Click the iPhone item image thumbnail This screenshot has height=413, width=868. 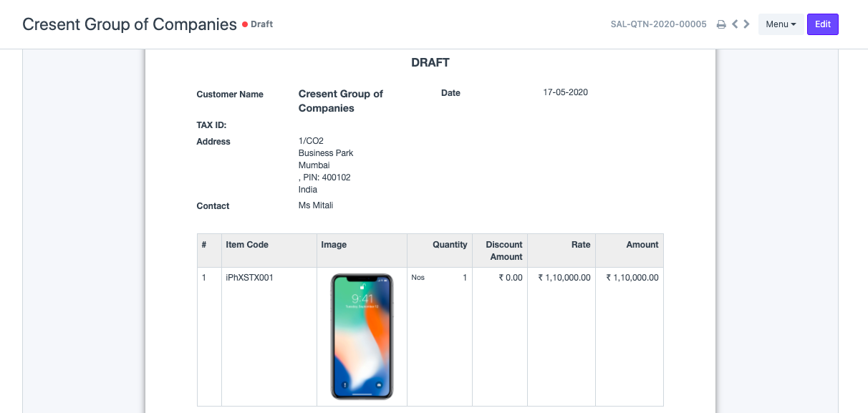pyautogui.click(x=362, y=336)
